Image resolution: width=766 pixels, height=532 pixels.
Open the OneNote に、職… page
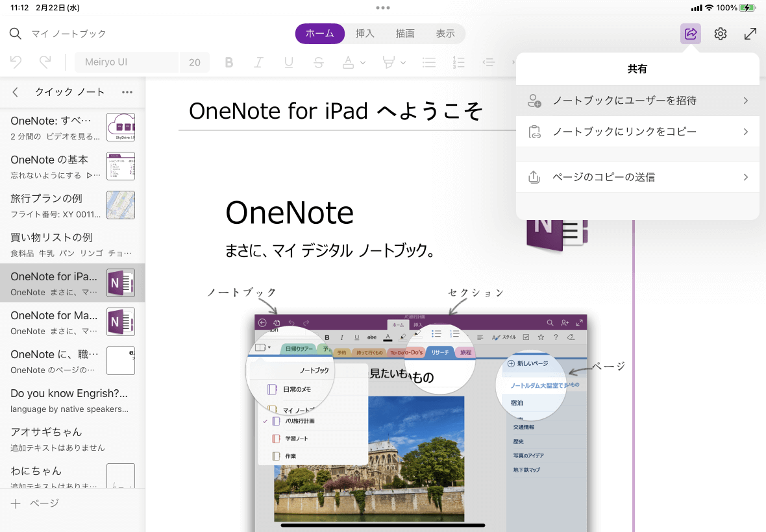point(72,361)
